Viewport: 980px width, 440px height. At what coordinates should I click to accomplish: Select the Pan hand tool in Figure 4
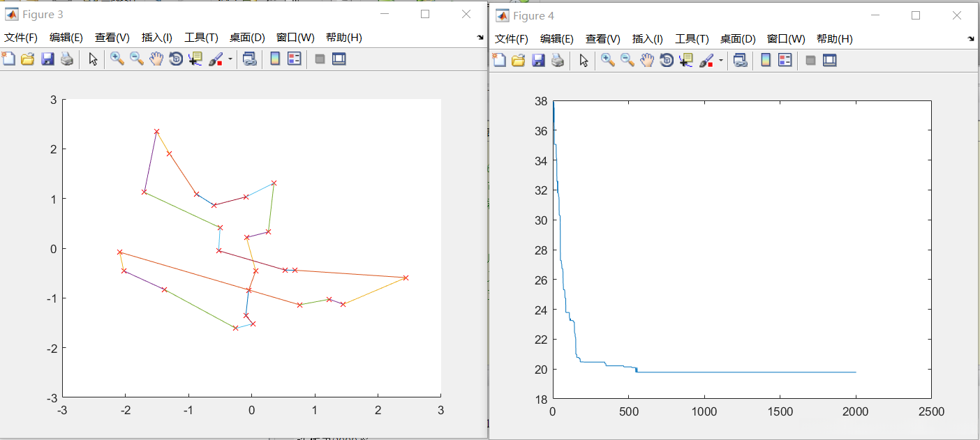[x=647, y=61]
